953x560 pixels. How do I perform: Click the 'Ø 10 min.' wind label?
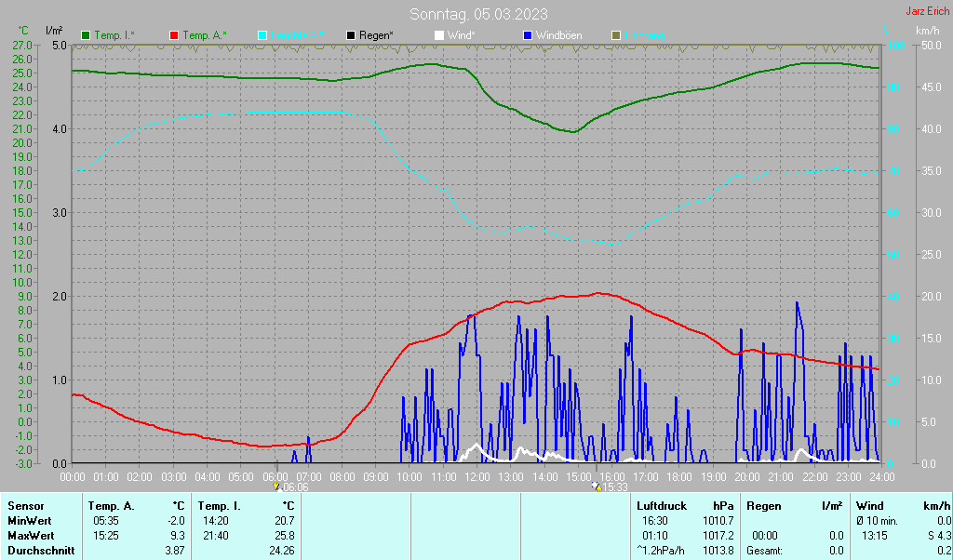click(x=877, y=521)
